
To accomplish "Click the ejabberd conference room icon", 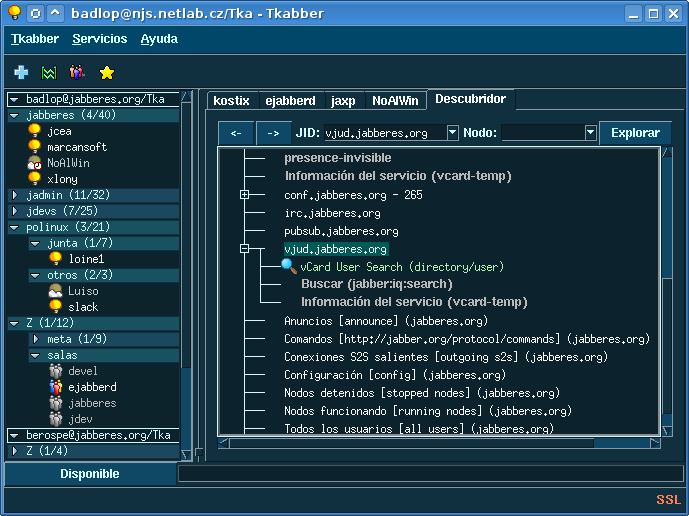I will click(x=56, y=387).
